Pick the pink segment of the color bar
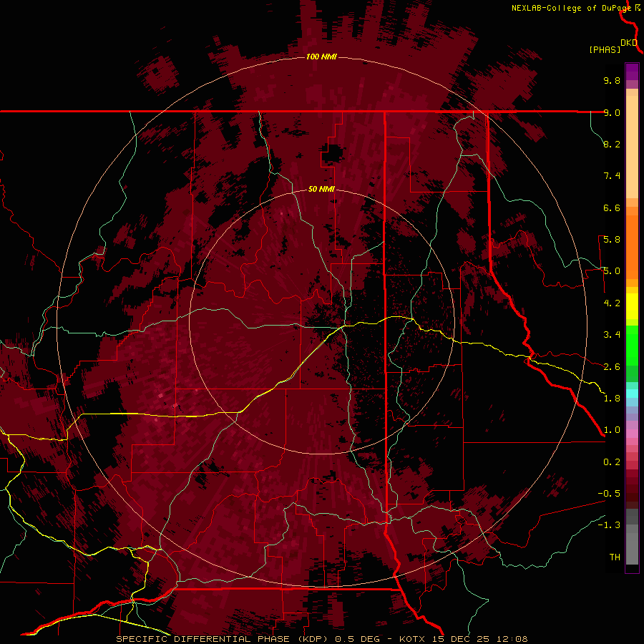Image resolution: width=644 pixels, height=644 pixels. tap(632, 434)
